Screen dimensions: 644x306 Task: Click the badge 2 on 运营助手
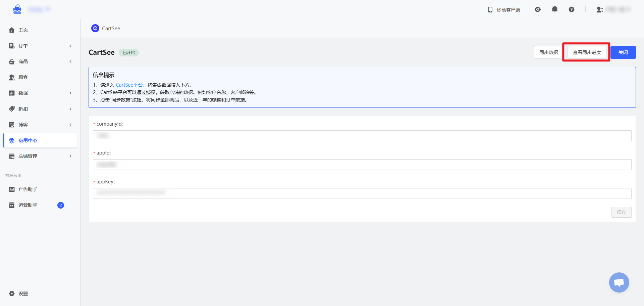[x=61, y=205]
